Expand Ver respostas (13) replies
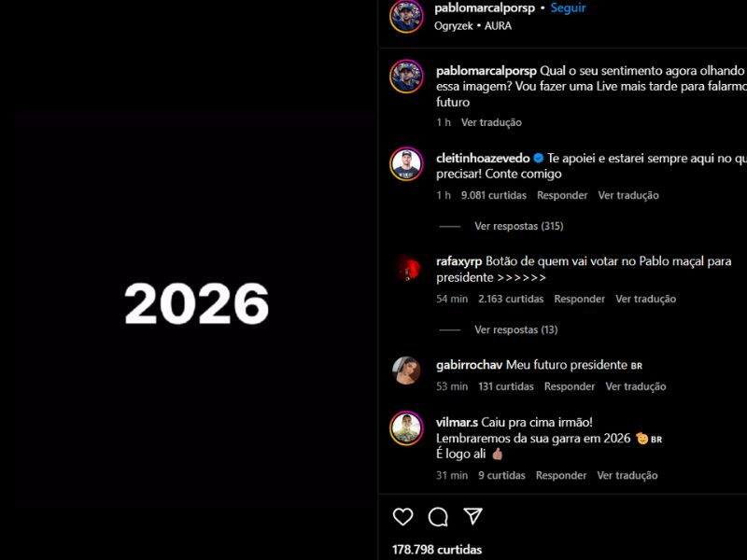The width and height of the screenshot is (747, 560). 516,329
